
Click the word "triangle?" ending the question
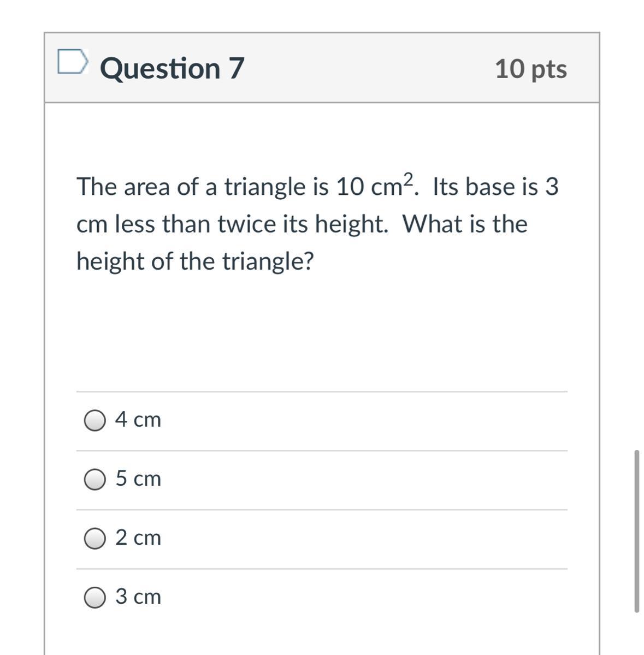[x=268, y=261]
